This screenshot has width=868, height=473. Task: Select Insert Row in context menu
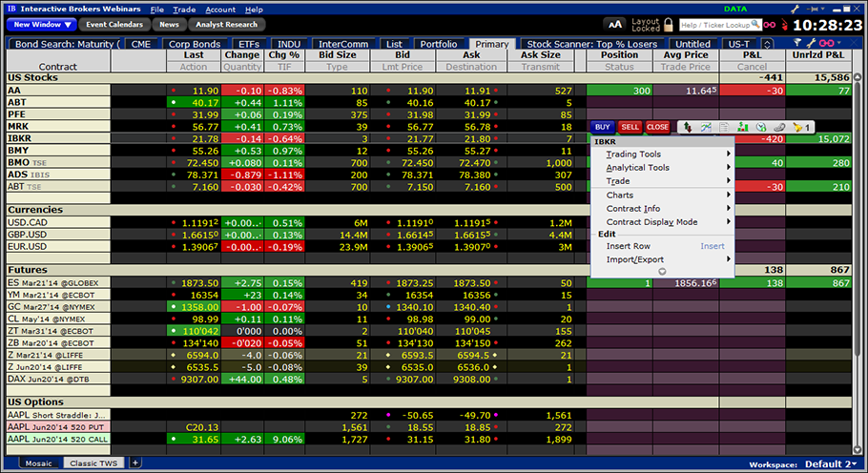(x=663, y=246)
